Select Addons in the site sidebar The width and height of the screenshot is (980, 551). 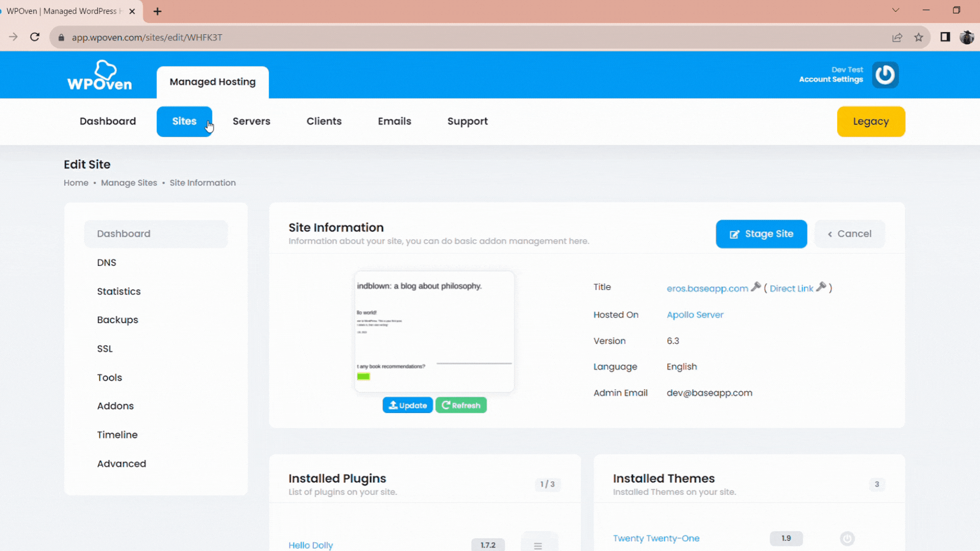click(115, 406)
